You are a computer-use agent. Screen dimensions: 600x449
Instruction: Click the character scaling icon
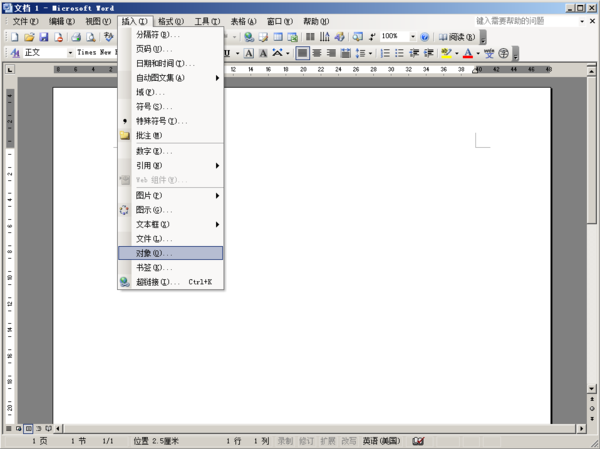(x=278, y=53)
